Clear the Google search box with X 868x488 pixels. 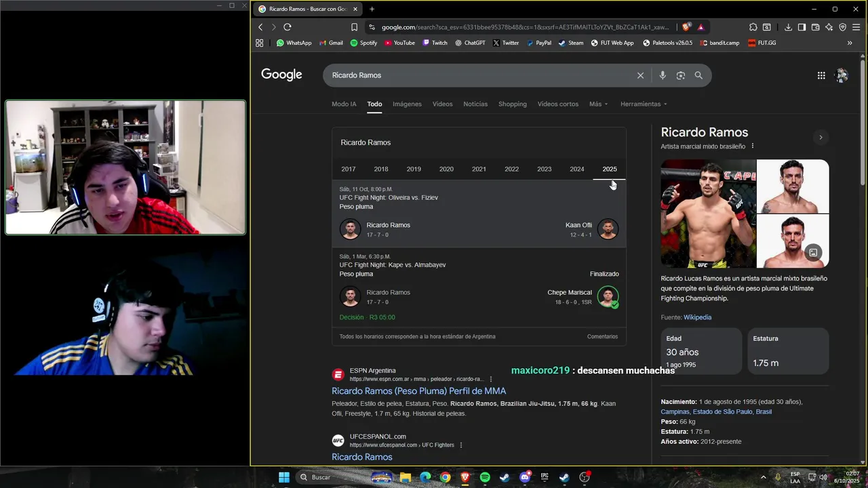pyautogui.click(x=640, y=75)
